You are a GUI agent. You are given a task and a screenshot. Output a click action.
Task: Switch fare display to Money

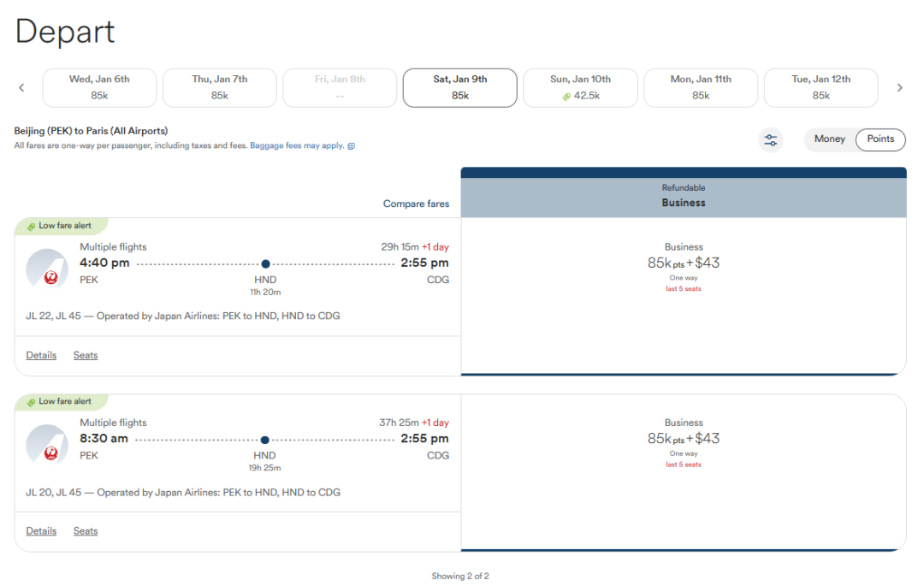[830, 139]
